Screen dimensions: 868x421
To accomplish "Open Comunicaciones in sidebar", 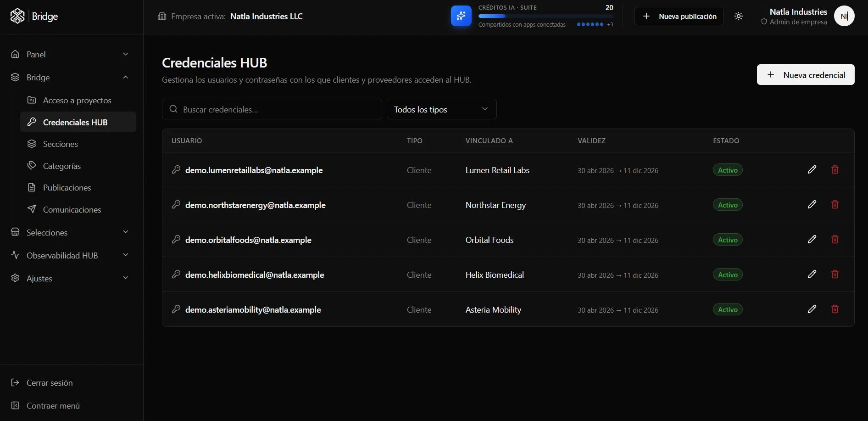I will [x=78, y=209].
